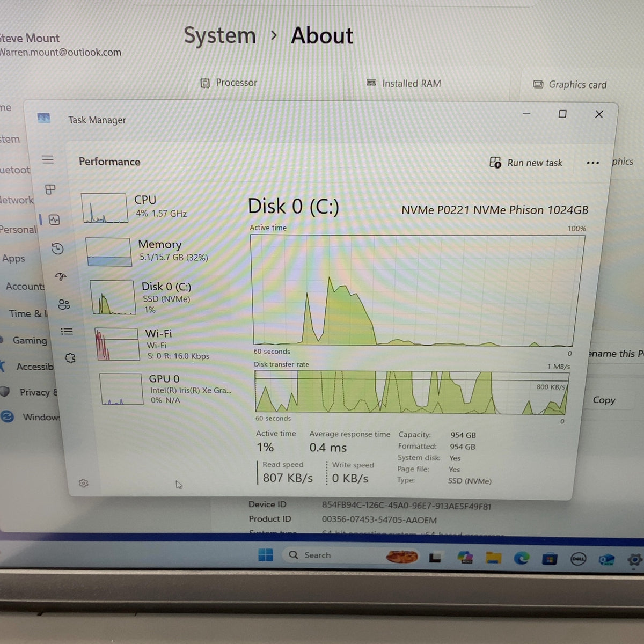This screenshot has width=644, height=644.
Task: Click the 807 KB/s read speed value
Action: tap(288, 478)
